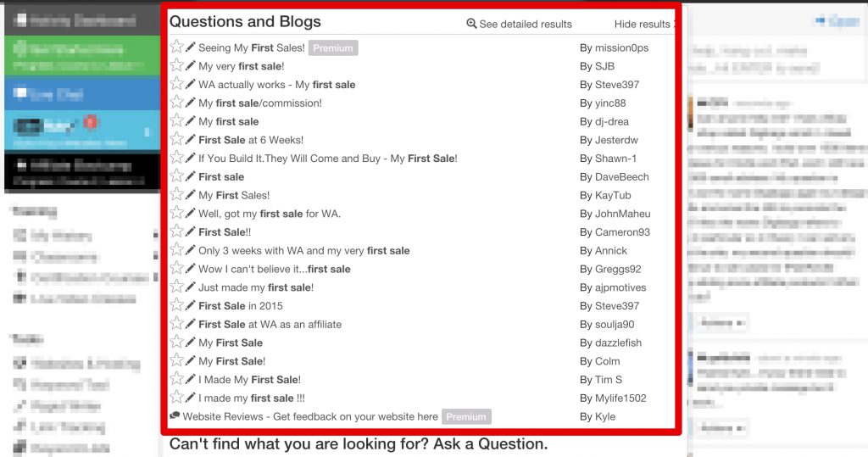868x457 pixels.
Task: Favorite the "First Sale at 6 Weeks!" entry
Action: (176, 139)
